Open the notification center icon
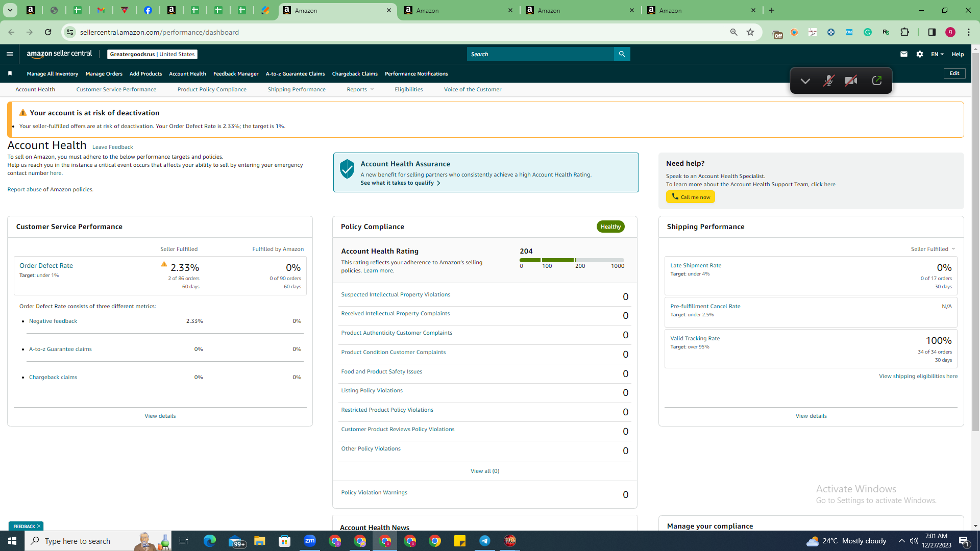This screenshot has width=980, height=551. [964, 541]
